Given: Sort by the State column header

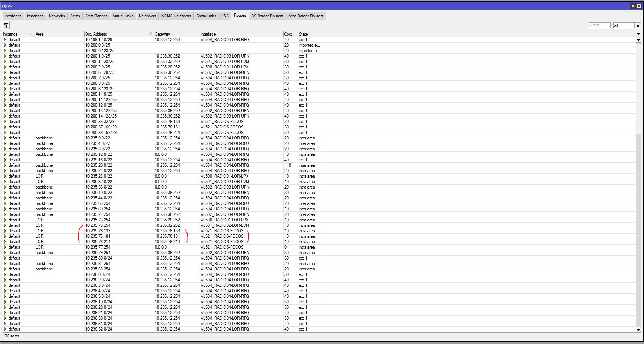Looking at the screenshot, I should 310,34.
